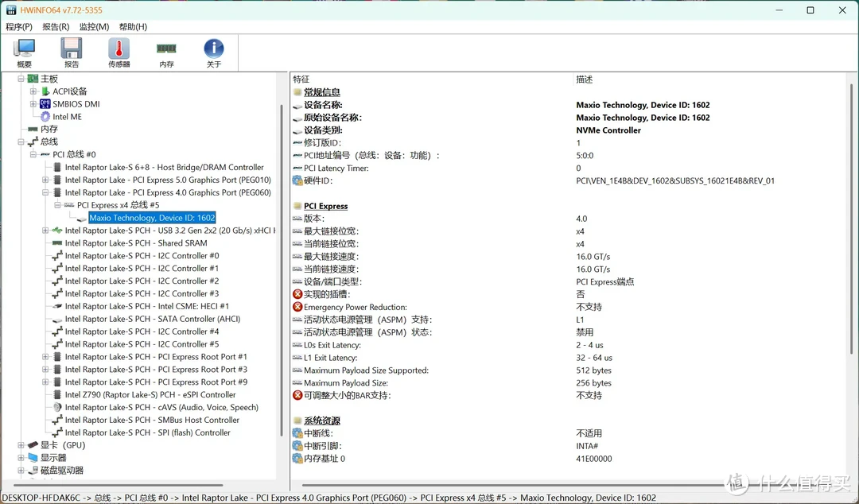Screen dimensions: 859x504
Task: Click the 内存基址 0 value 41E00000
Action: pos(594,458)
